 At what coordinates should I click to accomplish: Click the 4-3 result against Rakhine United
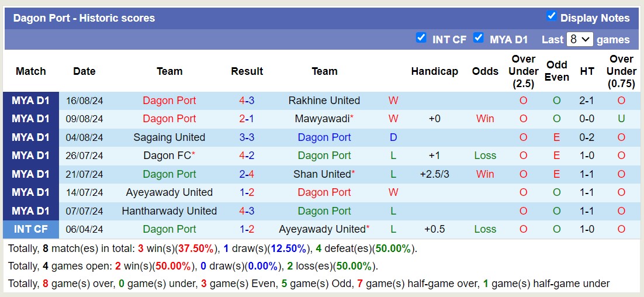(247, 101)
